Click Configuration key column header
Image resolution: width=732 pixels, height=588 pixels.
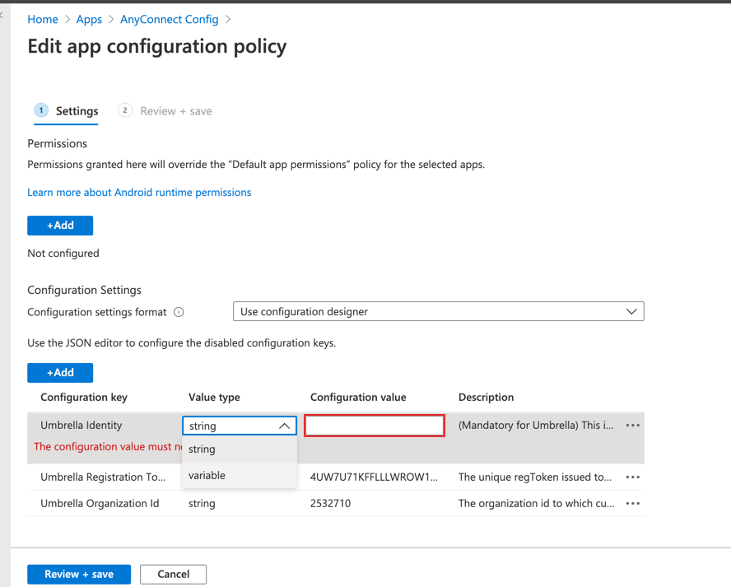(84, 398)
